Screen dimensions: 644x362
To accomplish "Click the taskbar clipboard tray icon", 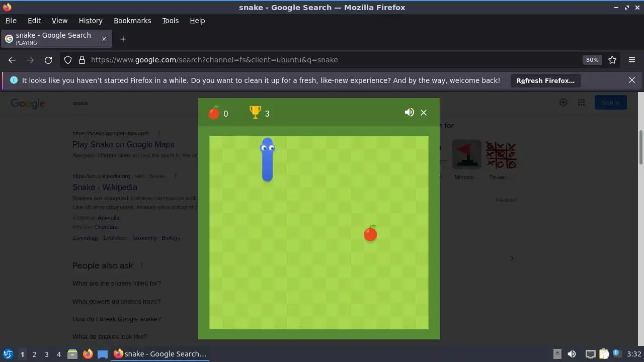I will (x=604, y=354).
